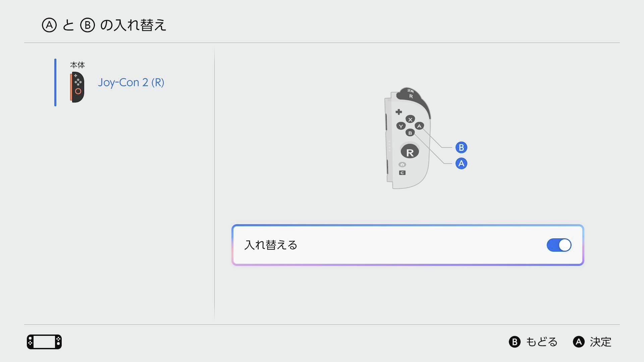This screenshot has height=362, width=644.
Task: Click the circled A in the page title
Action: point(49,25)
